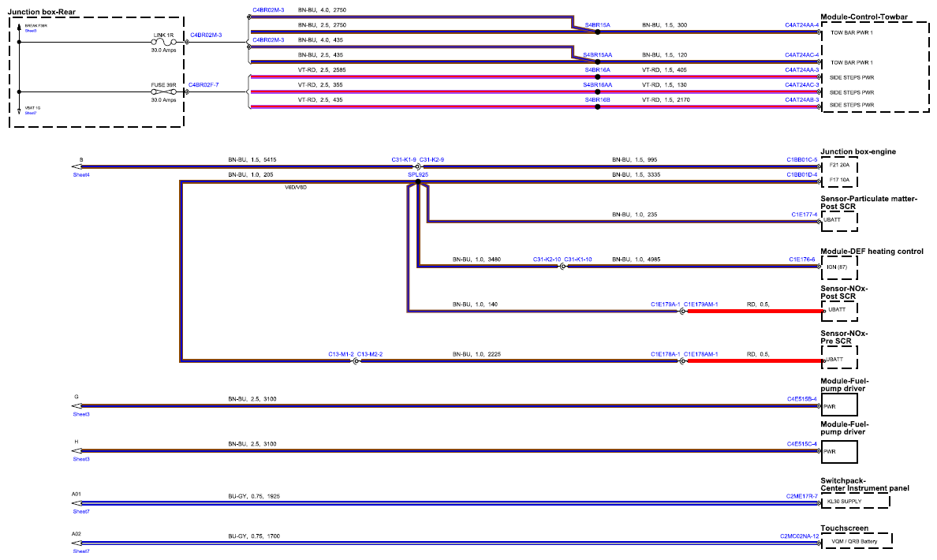Click the inline connector symbol between C31-K2-10 and C31-K1-10
This screenshot has width=937, height=560.
point(562,267)
